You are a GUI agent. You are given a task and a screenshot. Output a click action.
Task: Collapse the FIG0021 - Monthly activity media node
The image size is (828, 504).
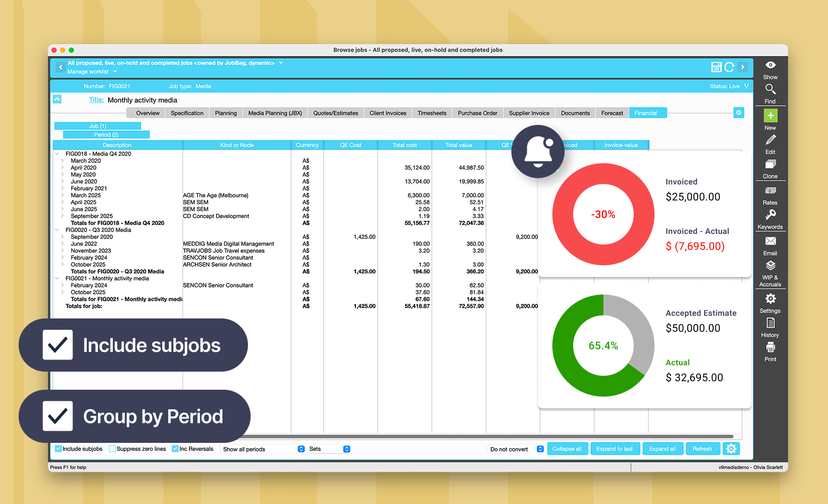click(x=57, y=279)
